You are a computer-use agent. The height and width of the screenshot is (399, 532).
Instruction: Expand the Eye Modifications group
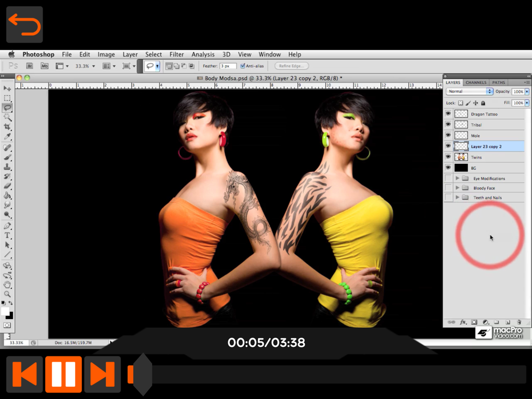pos(458,178)
